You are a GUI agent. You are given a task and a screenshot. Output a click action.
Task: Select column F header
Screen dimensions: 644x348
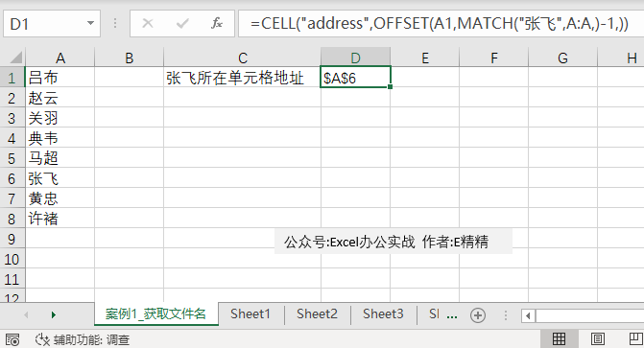[493, 58]
